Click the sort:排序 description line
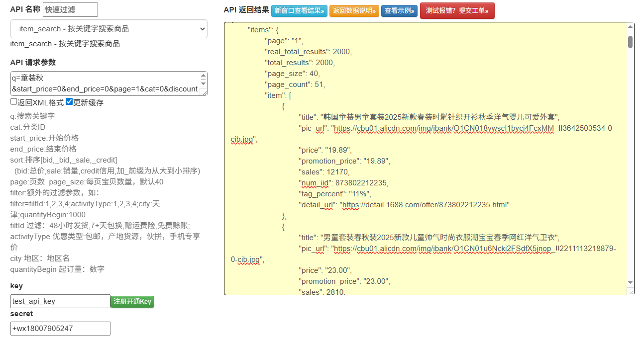 pyautogui.click(x=64, y=160)
